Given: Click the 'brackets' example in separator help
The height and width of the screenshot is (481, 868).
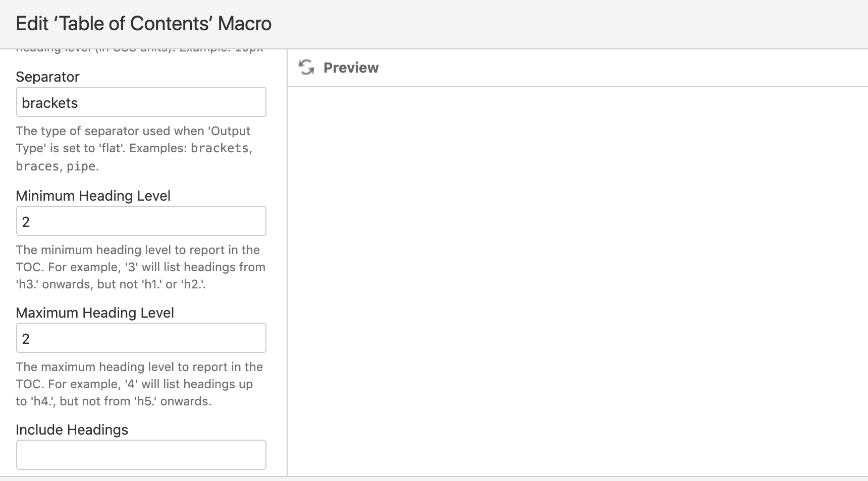Looking at the screenshot, I should [220, 148].
